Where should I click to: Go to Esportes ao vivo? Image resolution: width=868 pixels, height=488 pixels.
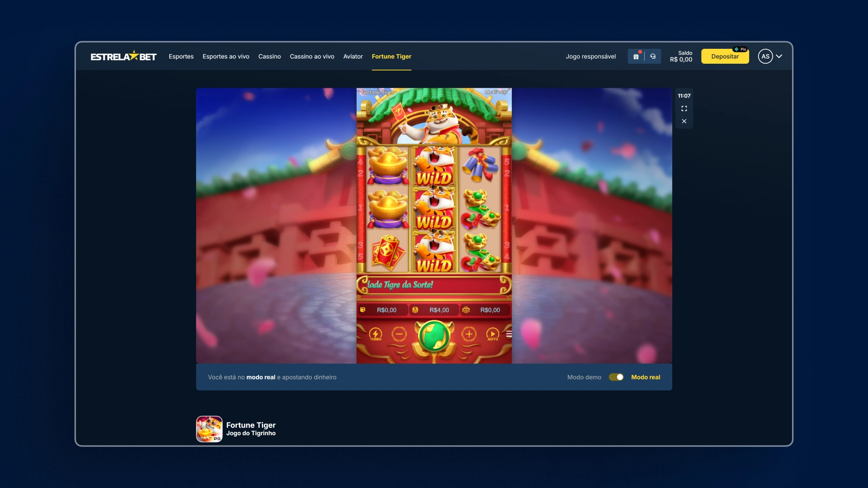[x=226, y=56]
